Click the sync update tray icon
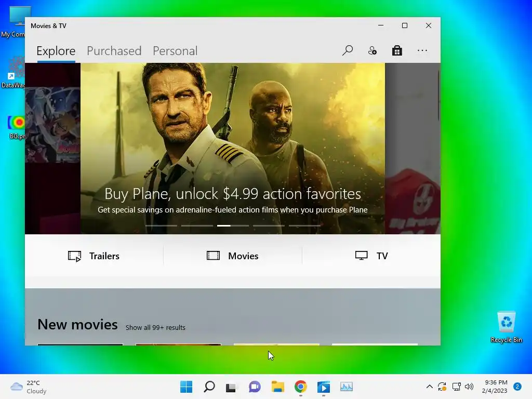Screen dimensions: 532x399 (442, 387)
